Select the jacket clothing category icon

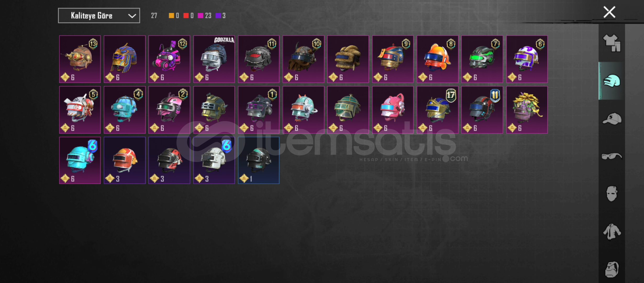point(612,232)
